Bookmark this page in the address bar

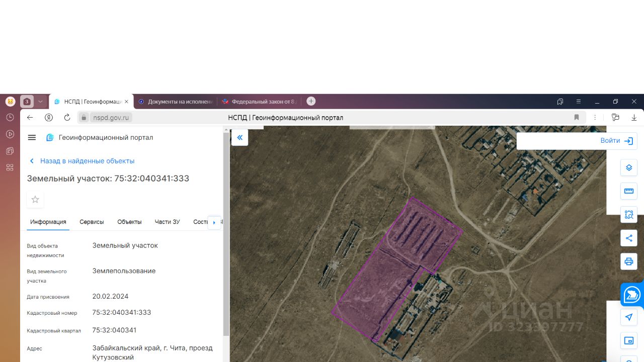pos(577,118)
